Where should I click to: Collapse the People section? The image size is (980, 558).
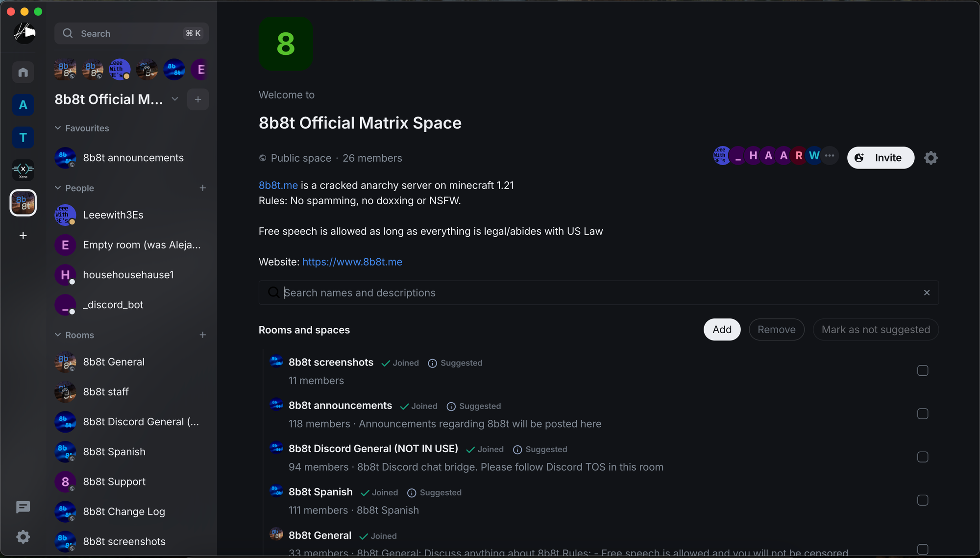tap(58, 188)
